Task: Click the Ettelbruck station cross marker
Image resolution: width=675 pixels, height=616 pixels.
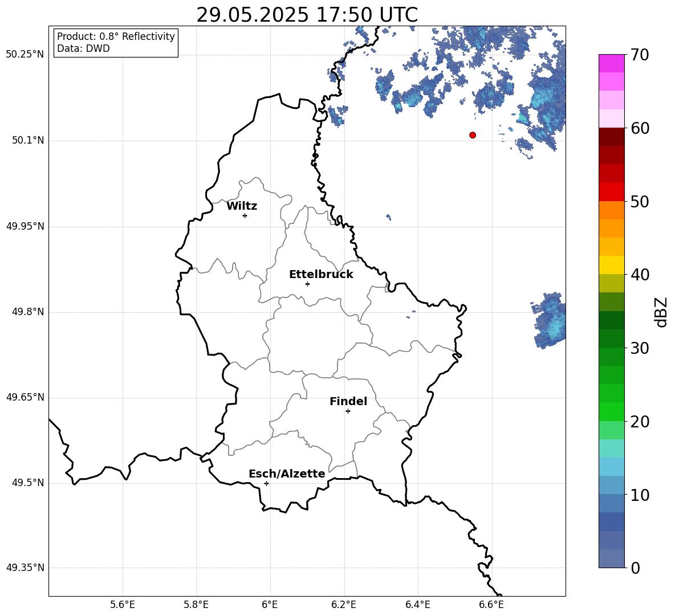Action: 307,284
